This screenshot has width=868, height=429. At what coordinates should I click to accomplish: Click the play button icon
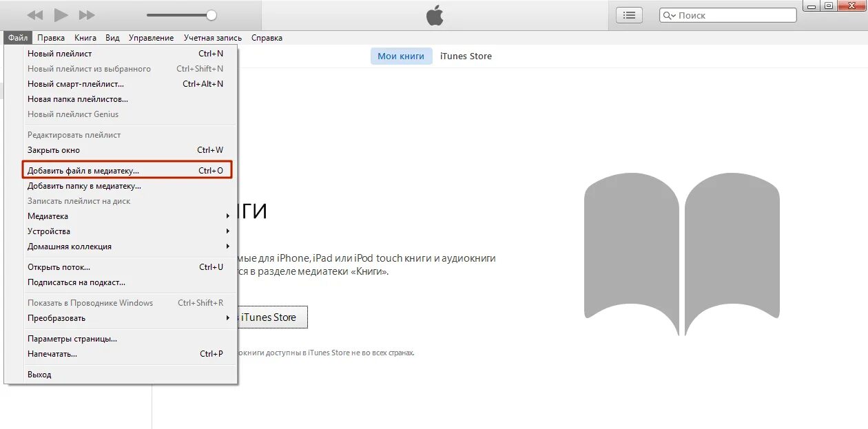61,14
